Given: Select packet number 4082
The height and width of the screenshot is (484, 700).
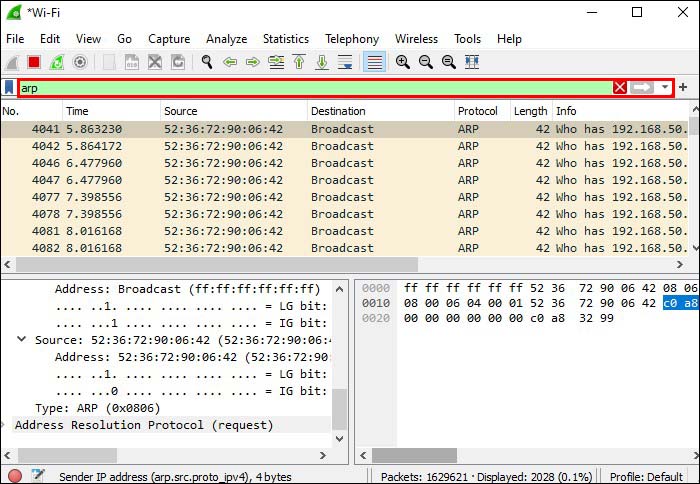Looking at the screenshot, I should 345,248.
